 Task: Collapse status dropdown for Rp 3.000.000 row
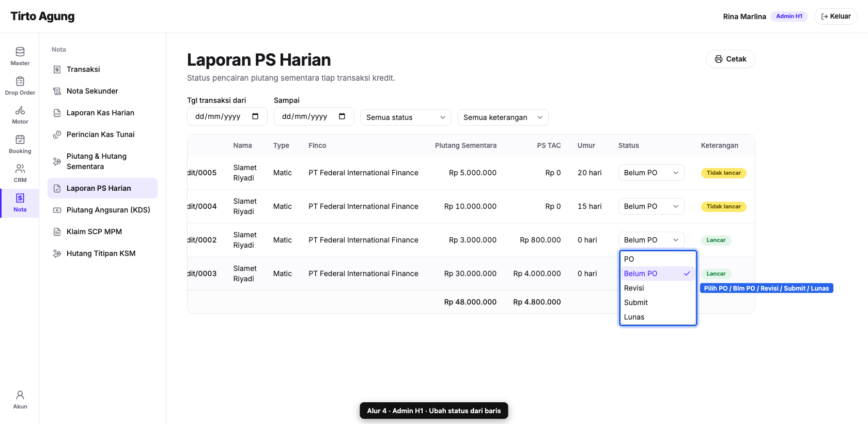pyautogui.click(x=651, y=240)
